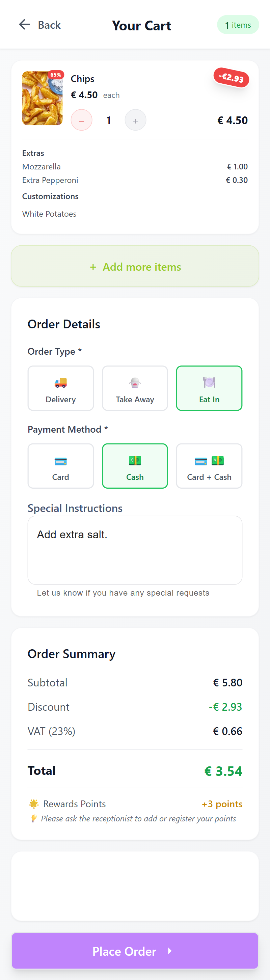The image size is (270, 980).
Task: Click the -€2.93 discount tag
Action: (231, 77)
